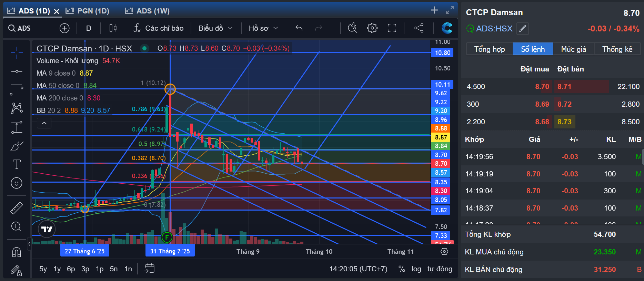Open the Tổng hợp tab
The width and height of the screenshot is (644, 281).
point(490,49)
